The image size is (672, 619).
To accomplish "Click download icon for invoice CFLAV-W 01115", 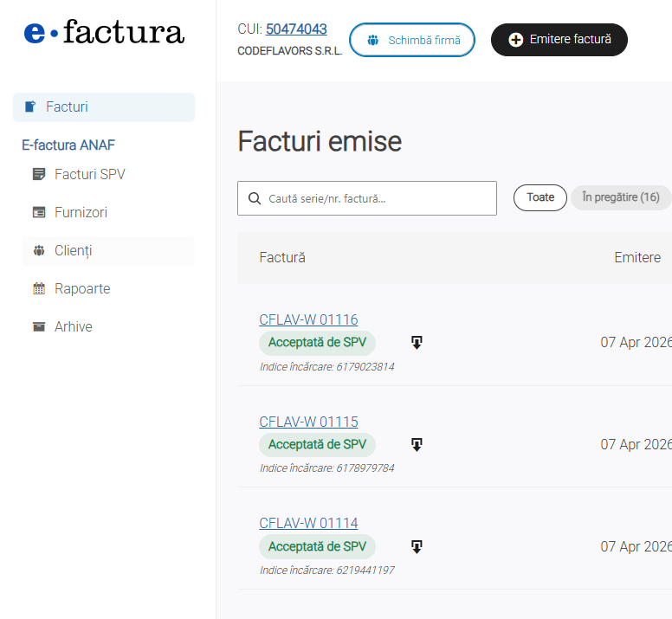I will [417, 445].
